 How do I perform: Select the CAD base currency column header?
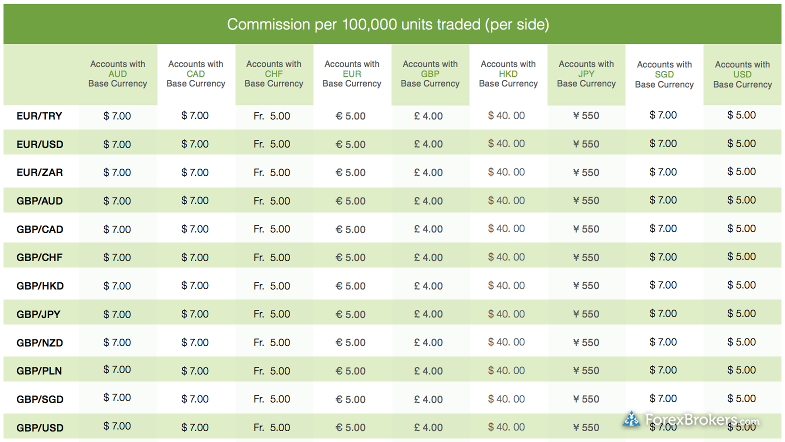point(196,74)
